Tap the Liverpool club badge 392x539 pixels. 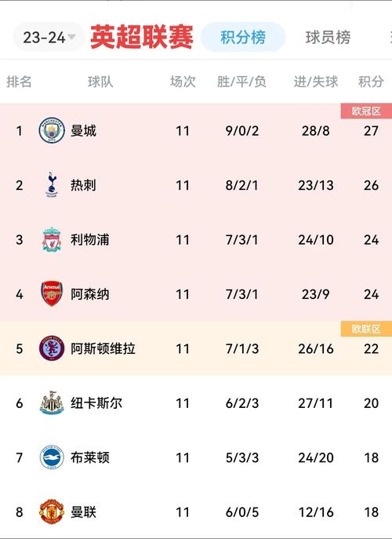[52, 239]
